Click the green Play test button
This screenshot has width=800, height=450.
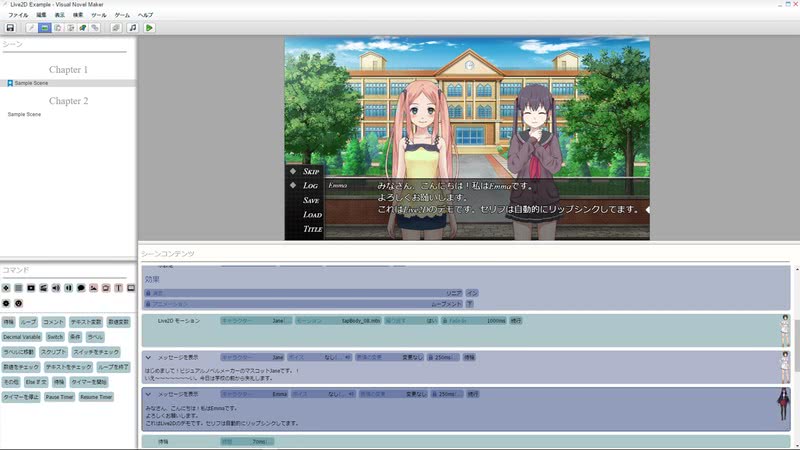pyautogui.click(x=149, y=28)
